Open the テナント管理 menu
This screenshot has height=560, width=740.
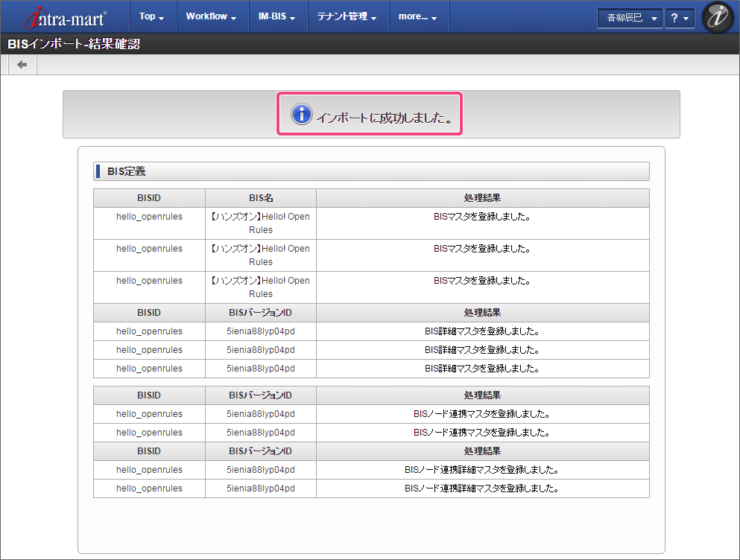(x=347, y=16)
